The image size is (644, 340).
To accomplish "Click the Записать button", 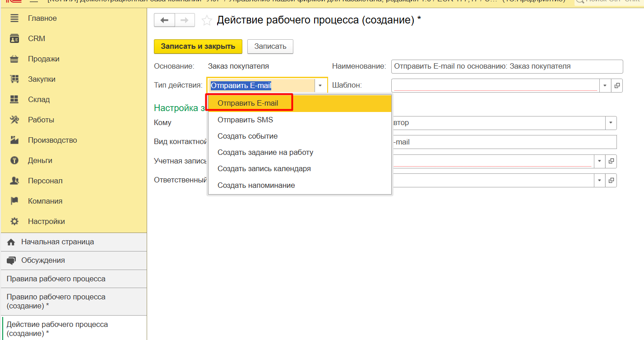I will (270, 47).
